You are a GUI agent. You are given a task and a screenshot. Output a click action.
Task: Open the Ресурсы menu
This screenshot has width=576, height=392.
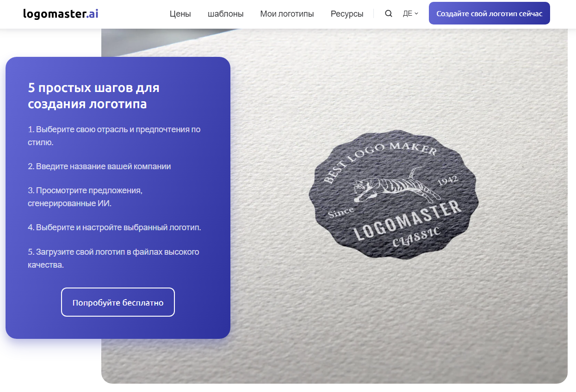[347, 14]
